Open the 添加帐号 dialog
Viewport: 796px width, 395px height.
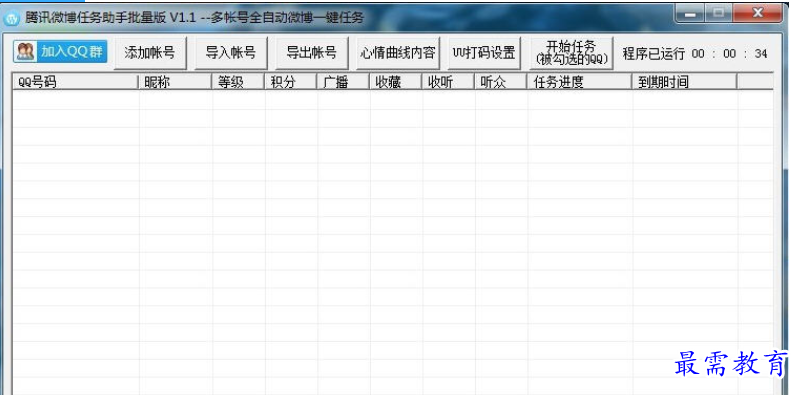[151, 53]
